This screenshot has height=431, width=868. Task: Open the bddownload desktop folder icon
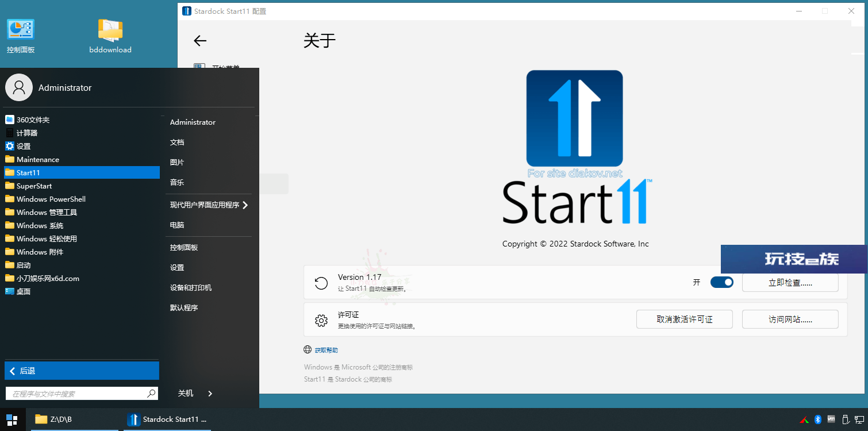click(110, 36)
